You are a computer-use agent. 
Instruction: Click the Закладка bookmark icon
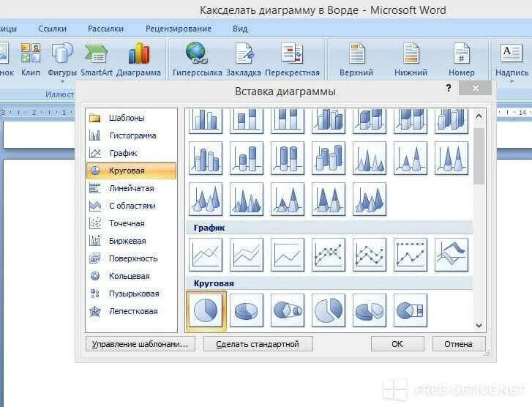pos(244,53)
